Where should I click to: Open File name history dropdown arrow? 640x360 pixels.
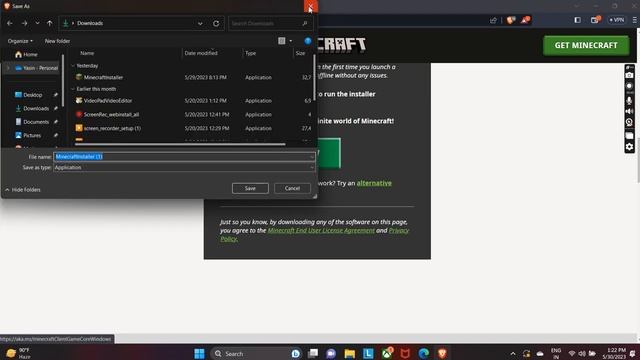[312, 157]
